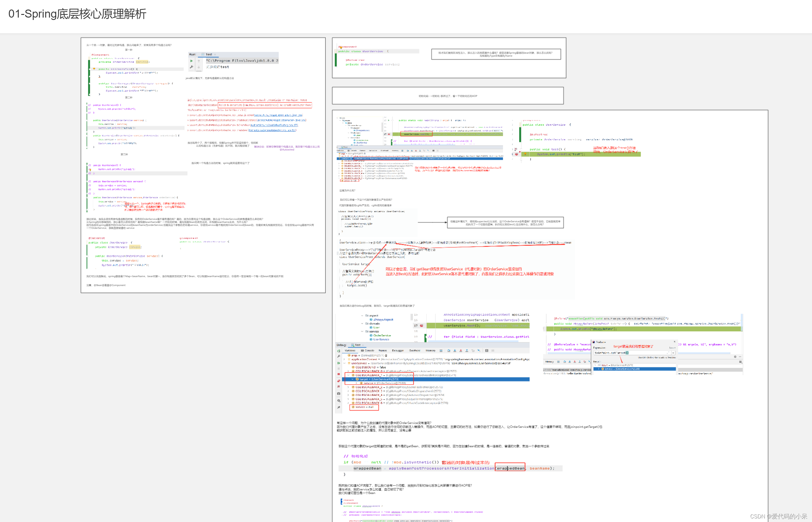The image size is (812, 522).
Task: Close the Evaluate dialog with X
Action: click(x=675, y=342)
